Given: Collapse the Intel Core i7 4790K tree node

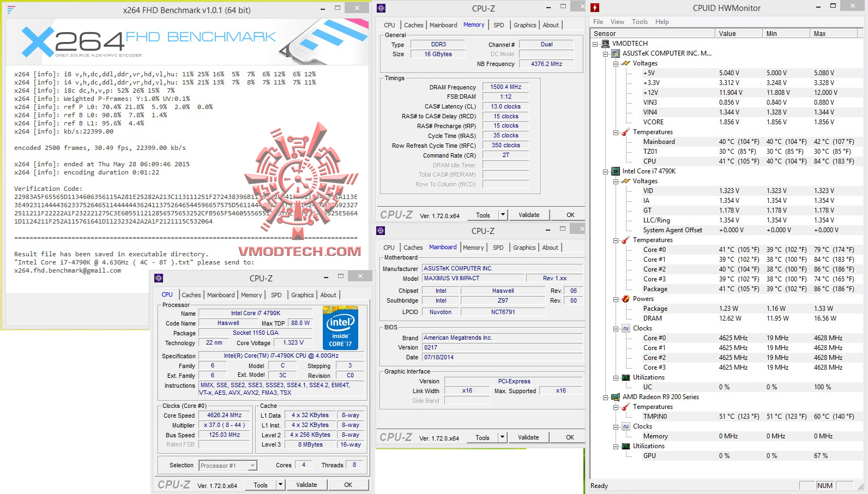Looking at the screenshot, I should (606, 171).
